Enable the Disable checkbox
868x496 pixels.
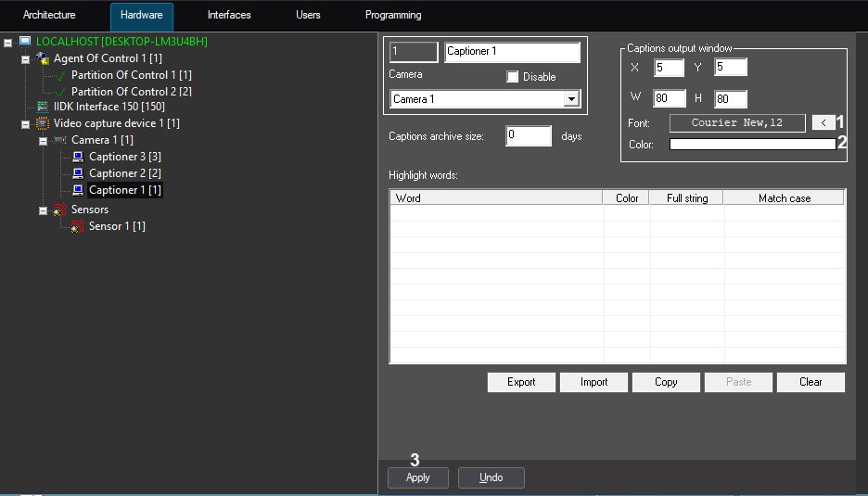coord(512,77)
